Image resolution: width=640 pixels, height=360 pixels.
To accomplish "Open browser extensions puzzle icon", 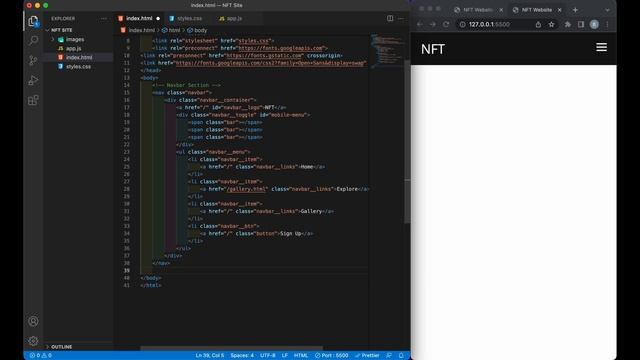I will [x=568, y=24].
